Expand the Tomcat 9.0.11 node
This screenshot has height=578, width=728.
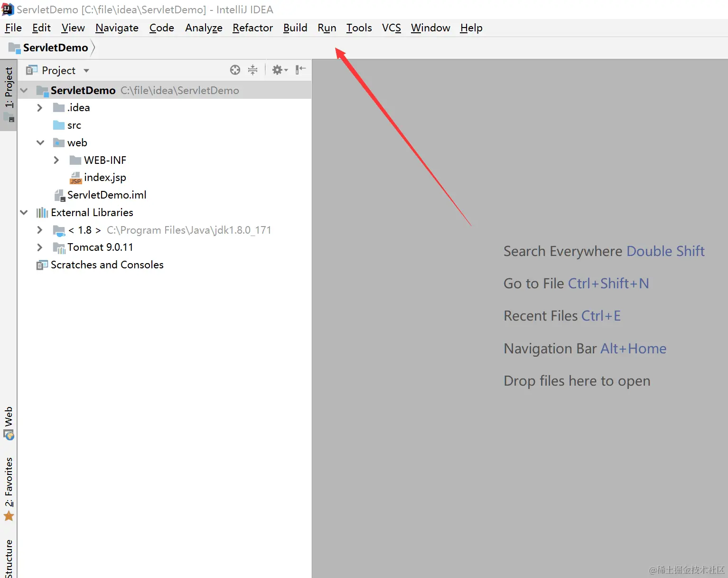40,247
